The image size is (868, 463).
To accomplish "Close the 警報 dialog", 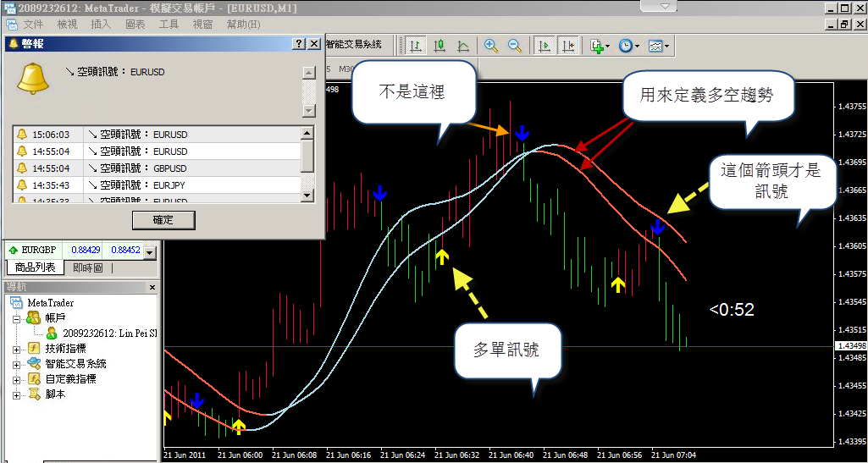I will (x=314, y=44).
